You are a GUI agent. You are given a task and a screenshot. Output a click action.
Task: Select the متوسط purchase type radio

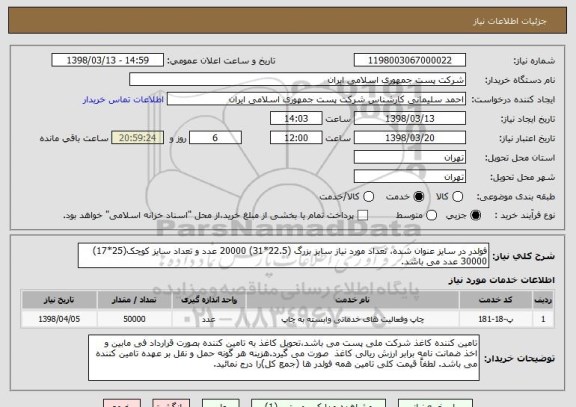(x=431, y=216)
